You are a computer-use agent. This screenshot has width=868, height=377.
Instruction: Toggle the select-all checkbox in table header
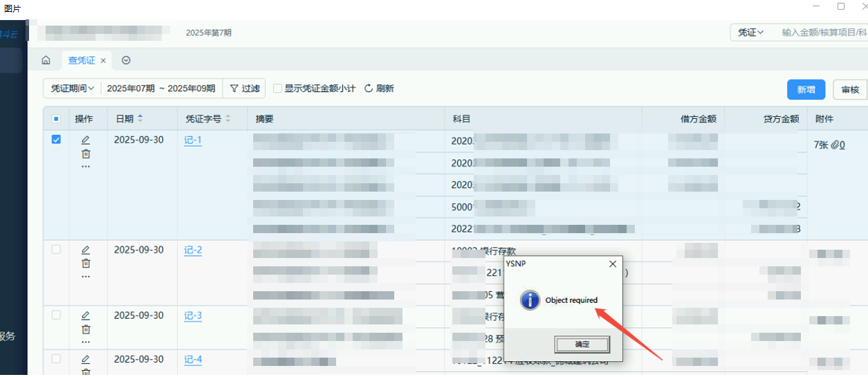click(56, 119)
